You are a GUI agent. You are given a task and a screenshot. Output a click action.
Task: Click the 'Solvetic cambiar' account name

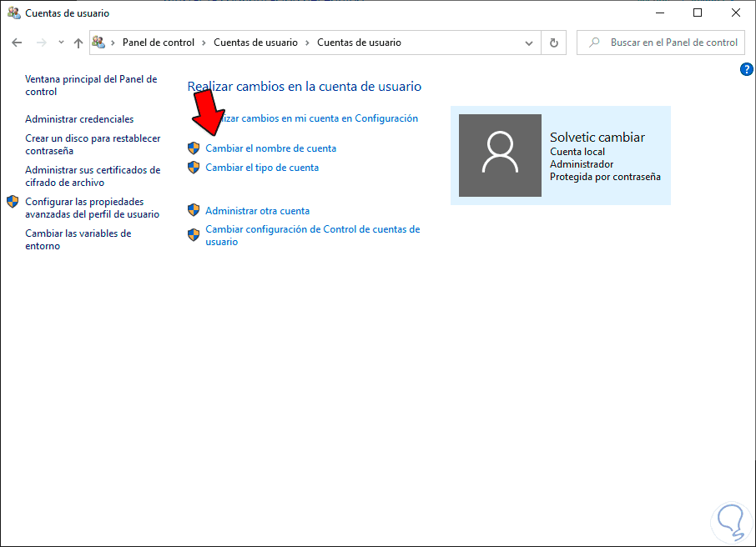597,138
